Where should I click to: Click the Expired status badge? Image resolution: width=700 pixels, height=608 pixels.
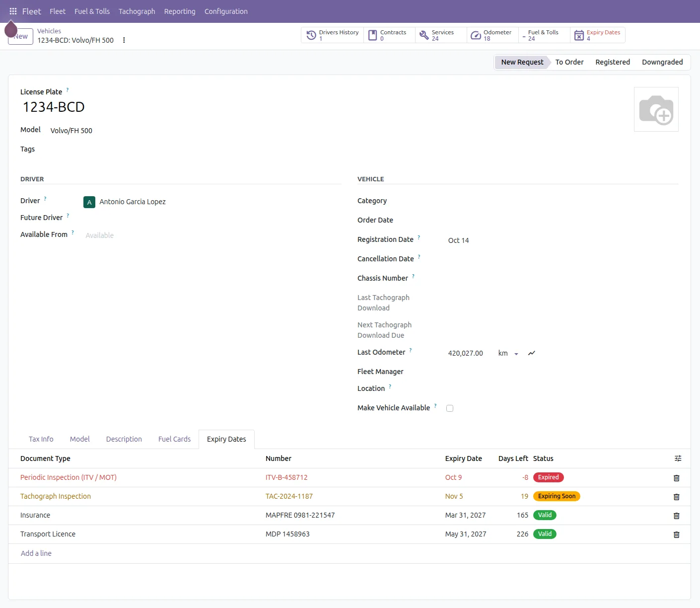pyautogui.click(x=548, y=477)
